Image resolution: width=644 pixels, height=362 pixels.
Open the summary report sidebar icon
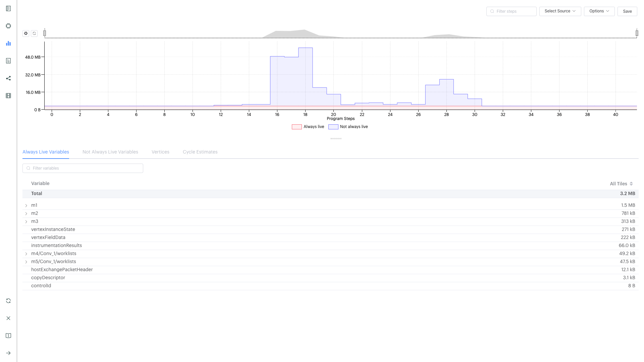tap(8, 8)
